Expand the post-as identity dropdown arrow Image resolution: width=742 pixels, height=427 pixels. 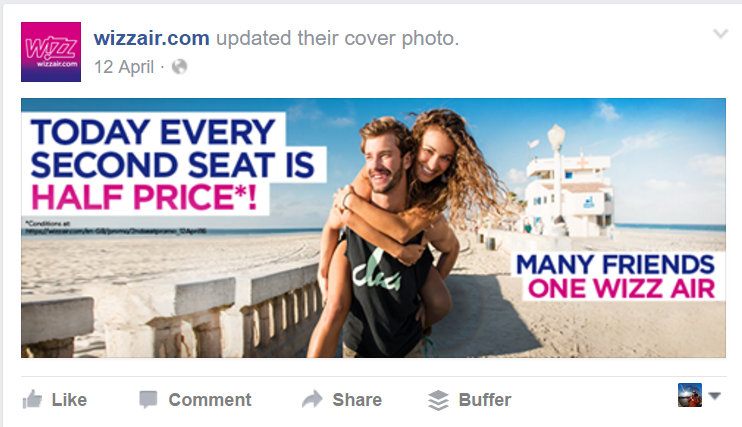pyautogui.click(x=715, y=396)
